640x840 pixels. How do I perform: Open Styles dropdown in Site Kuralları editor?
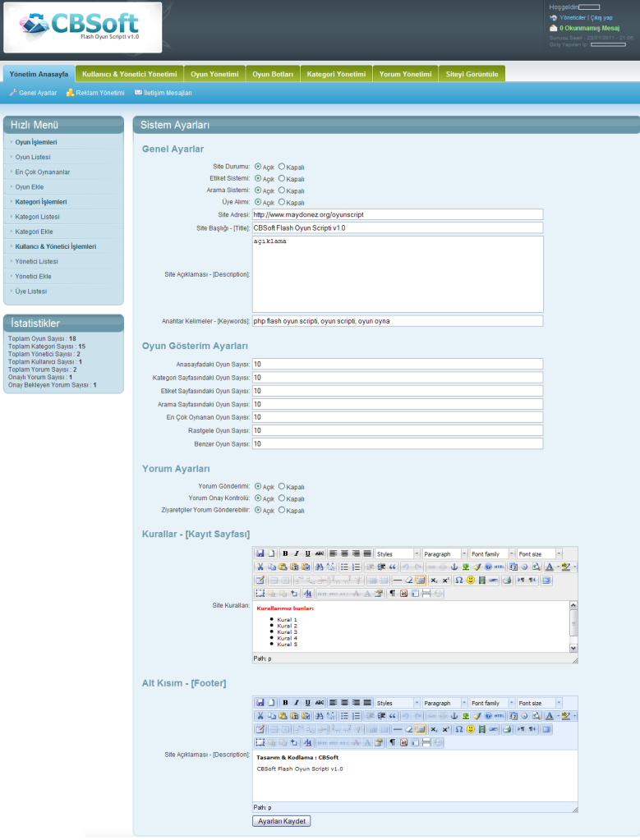[397, 553]
